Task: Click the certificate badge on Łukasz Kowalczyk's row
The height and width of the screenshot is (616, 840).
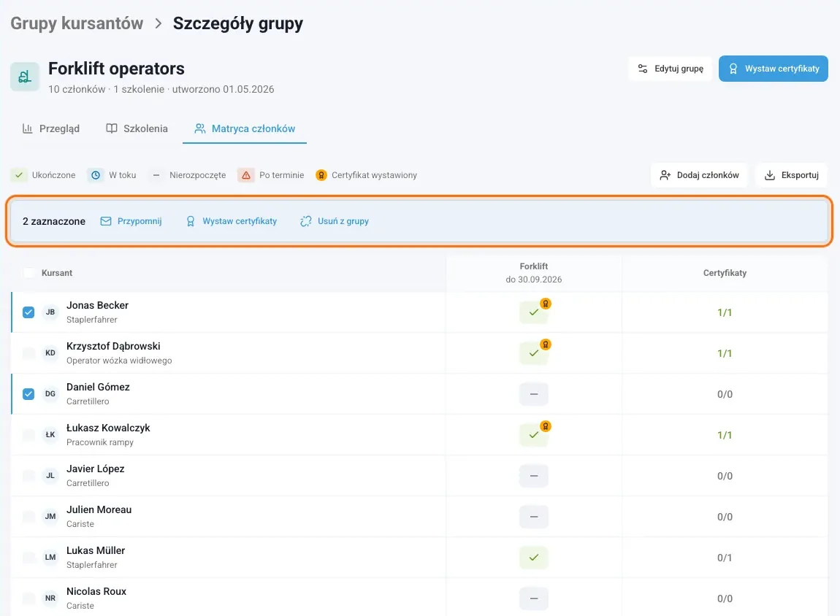Action: [546, 426]
